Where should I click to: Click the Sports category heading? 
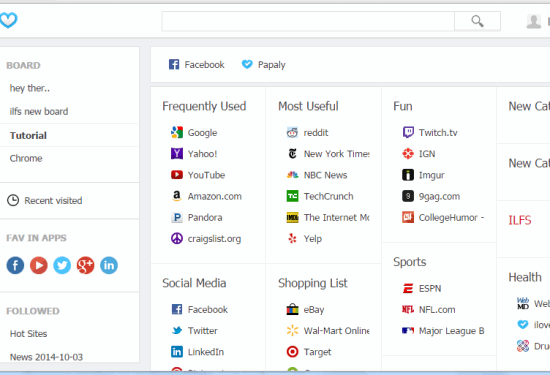click(410, 262)
